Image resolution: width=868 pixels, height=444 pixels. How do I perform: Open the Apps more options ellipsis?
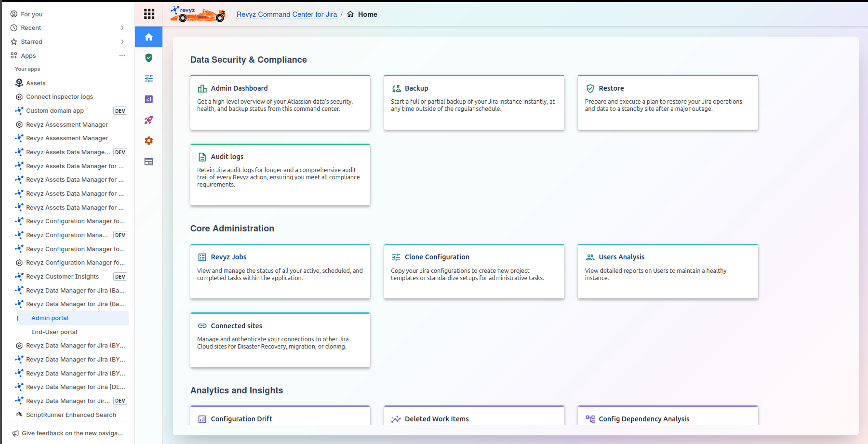point(122,56)
